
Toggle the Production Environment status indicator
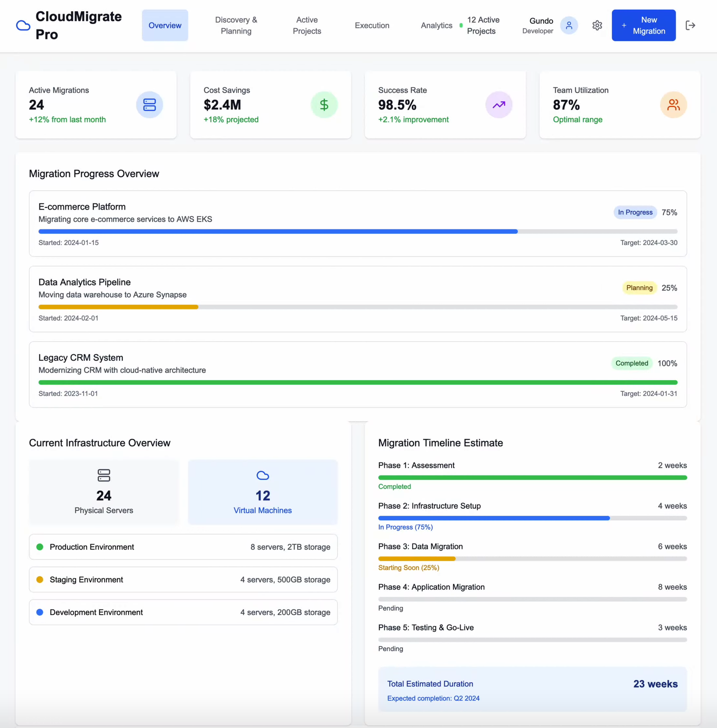[x=40, y=547]
